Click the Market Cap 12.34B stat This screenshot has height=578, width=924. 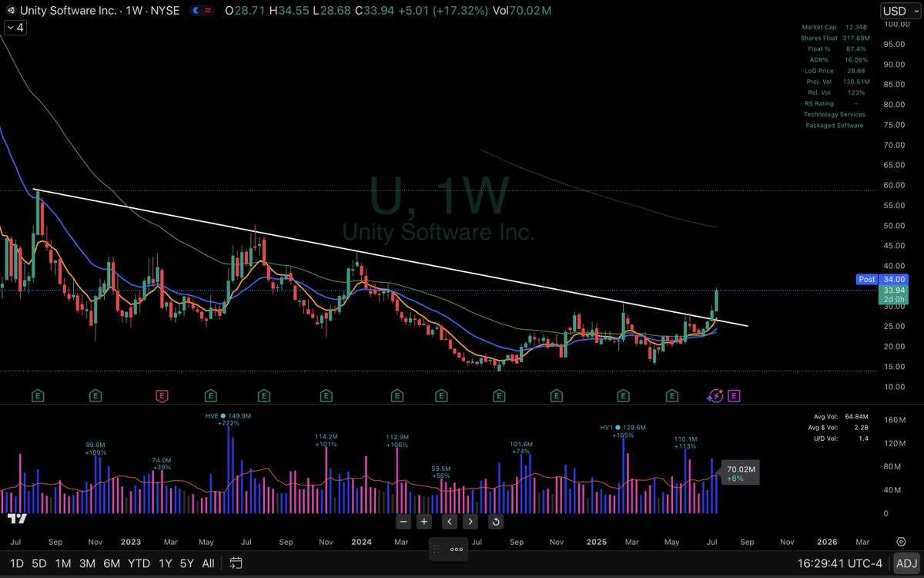point(834,28)
